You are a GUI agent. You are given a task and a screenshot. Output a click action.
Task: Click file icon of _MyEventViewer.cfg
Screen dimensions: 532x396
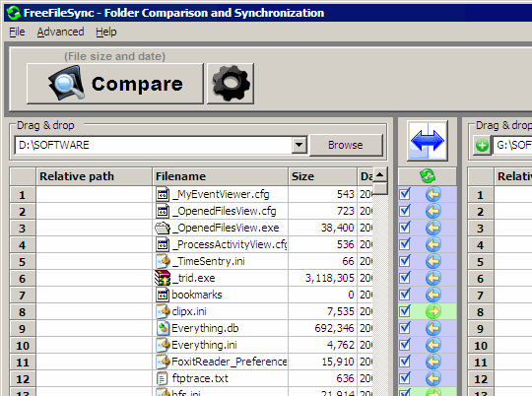coord(163,194)
